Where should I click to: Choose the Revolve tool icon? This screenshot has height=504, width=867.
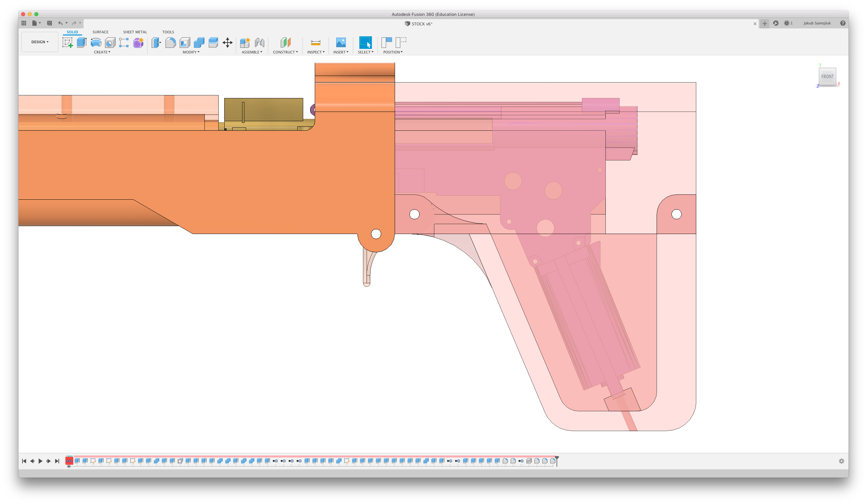(x=96, y=43)
